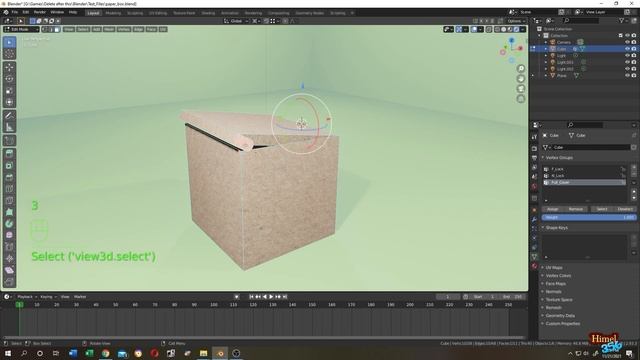Toggle eye icon for Light.001

tap(627, 62)
